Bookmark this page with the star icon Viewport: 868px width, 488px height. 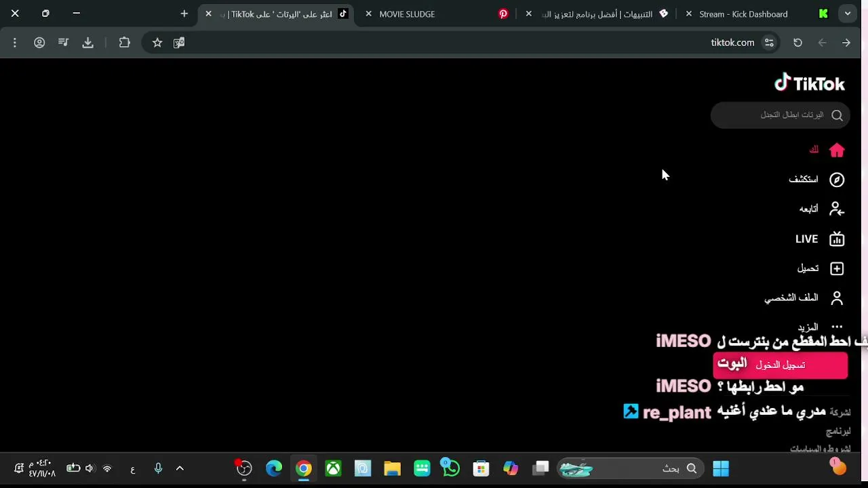(x=157, y=43)
